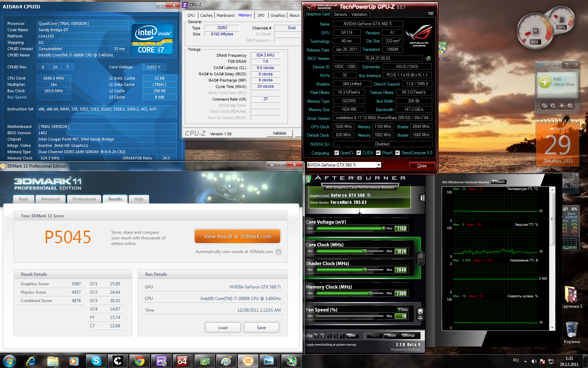Screen dimensions: 588x368
Task: Open GPU-Z Sensors tab
Action: tap(340, 14)
